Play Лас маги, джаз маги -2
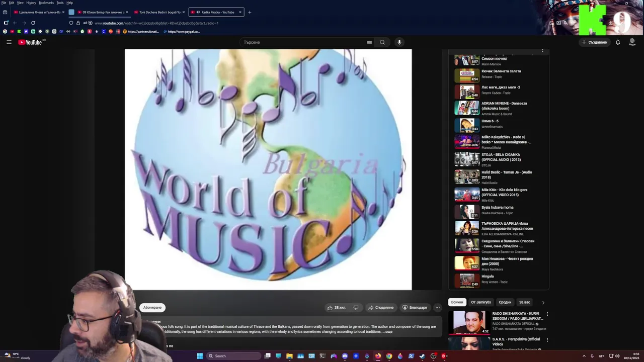This screenshot has width=644, height=362. coord(494,92)
